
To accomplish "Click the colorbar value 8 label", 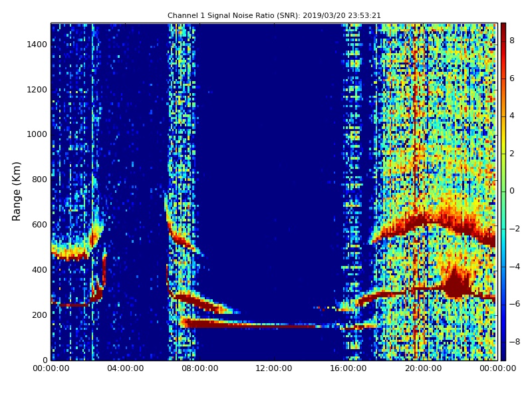I will (x=512, y=41).
